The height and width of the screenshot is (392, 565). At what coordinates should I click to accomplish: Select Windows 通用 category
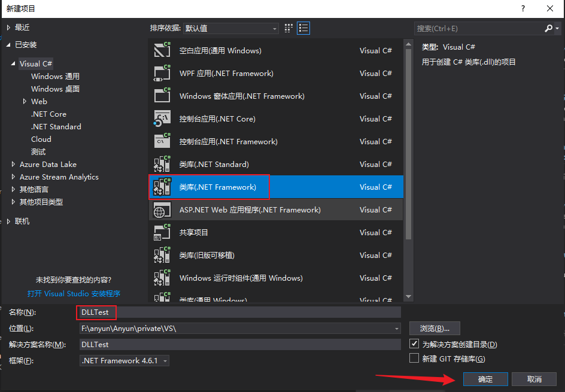pos(55,77)
